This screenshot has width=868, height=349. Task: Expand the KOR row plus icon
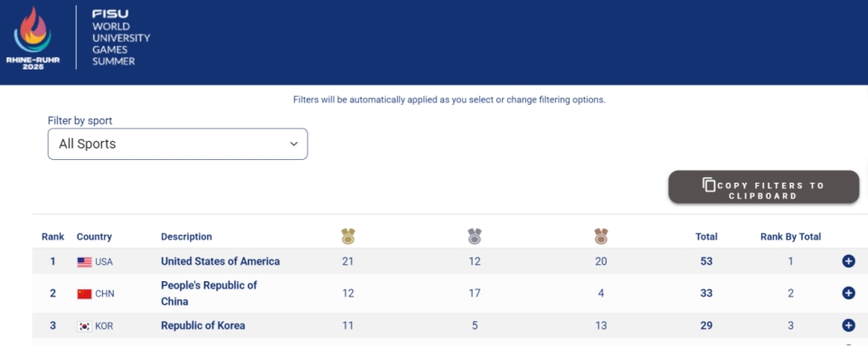[x=848, y=325]
